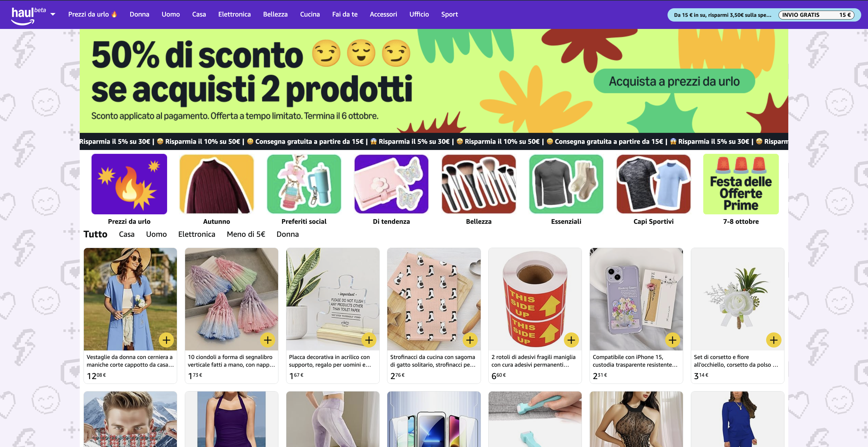Click Acquista a prezzi da urlo button

point(674,81)
